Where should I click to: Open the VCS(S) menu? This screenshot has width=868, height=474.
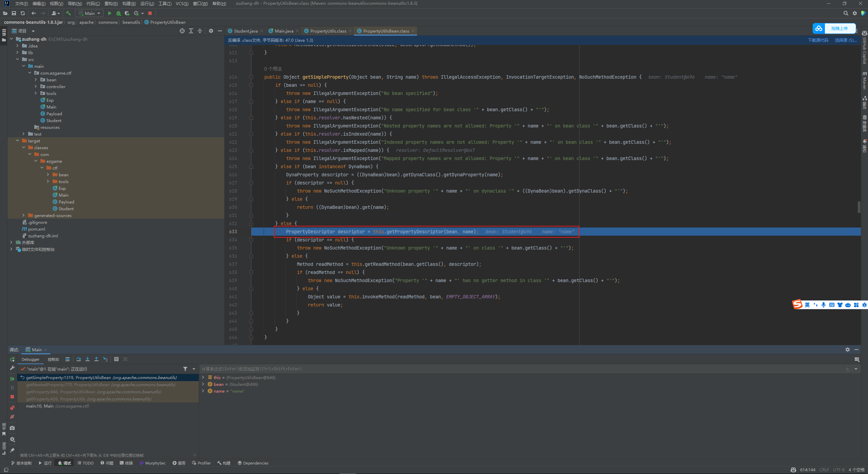[x=182, y=3]
